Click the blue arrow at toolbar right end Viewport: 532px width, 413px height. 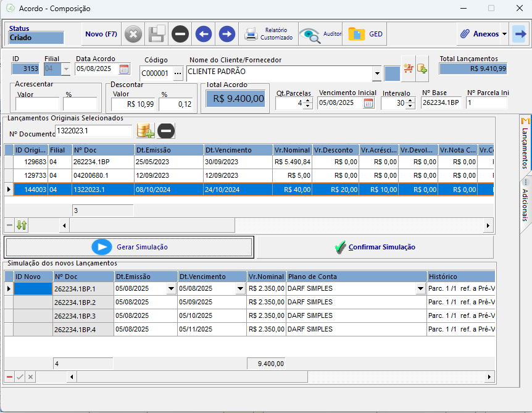pos(520,34)
